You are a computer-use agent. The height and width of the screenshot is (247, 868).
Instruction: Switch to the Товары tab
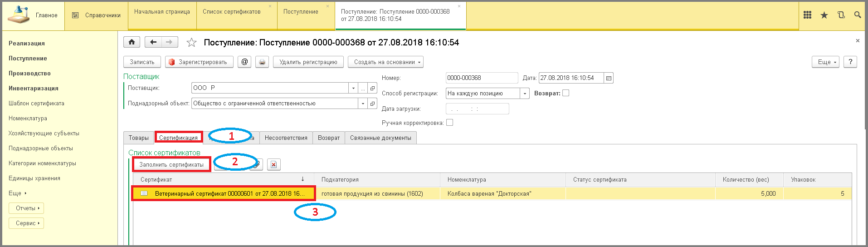click(x=138, y=138)
